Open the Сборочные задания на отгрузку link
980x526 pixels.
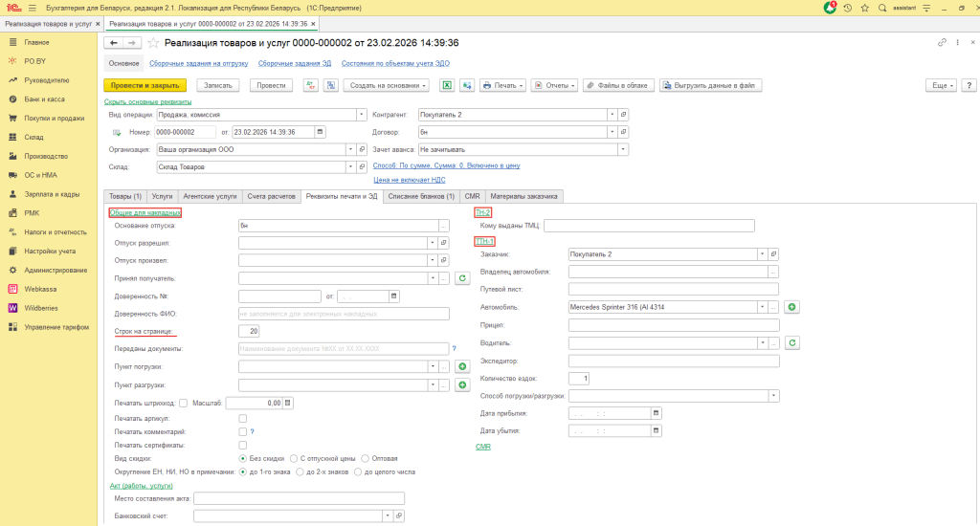(198, 63)
